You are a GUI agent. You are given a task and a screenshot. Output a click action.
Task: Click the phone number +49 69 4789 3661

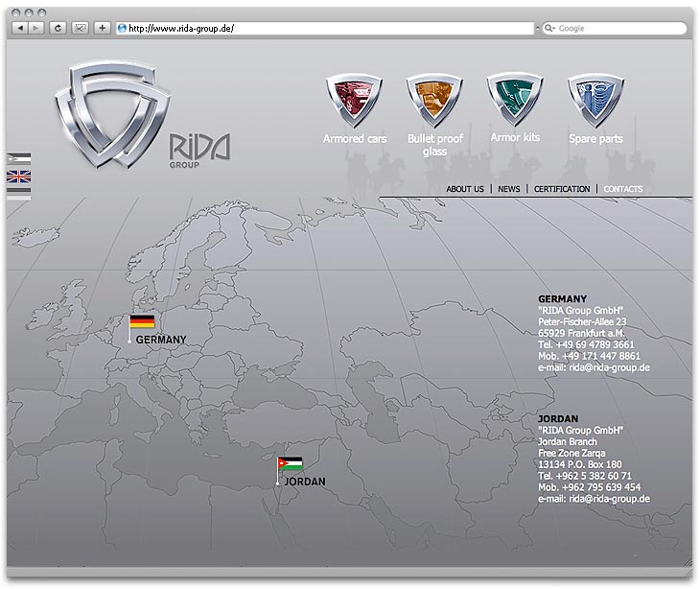(x=595, y=344)
